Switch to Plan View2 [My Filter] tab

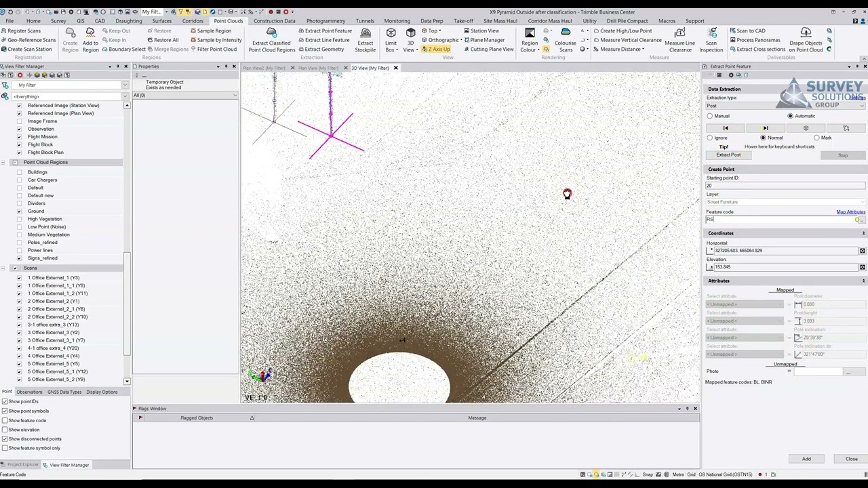pos(264,68)
